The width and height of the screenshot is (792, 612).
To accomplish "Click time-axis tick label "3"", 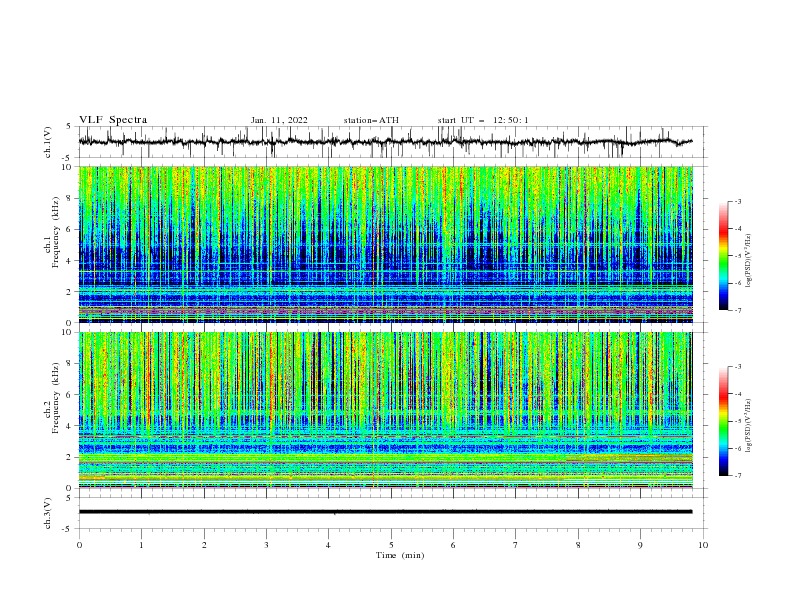I will (x=266, y=545).
